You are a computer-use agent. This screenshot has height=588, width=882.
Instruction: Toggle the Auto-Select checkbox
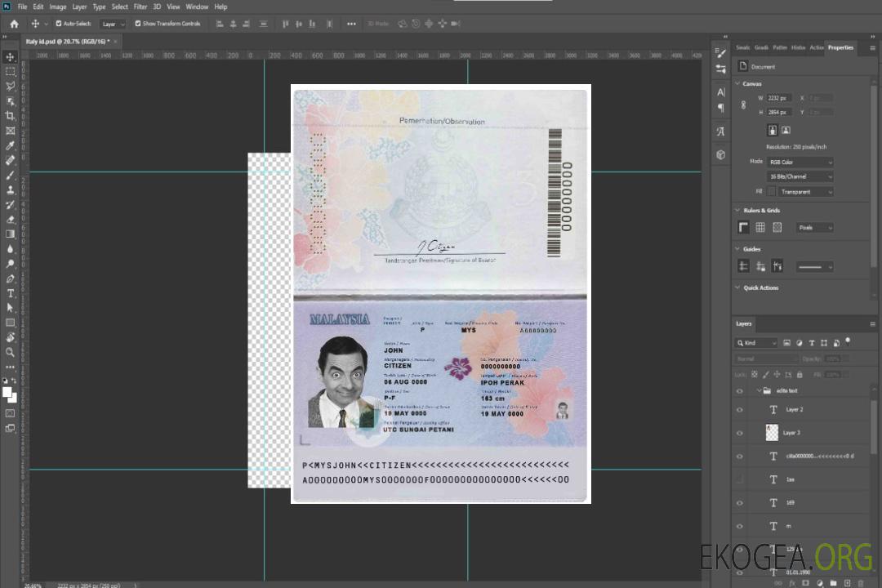pos(59,24)
